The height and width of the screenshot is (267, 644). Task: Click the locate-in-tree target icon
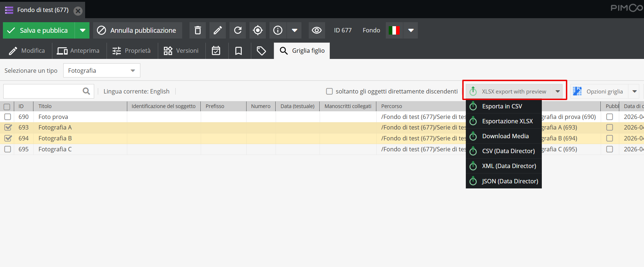click(x=257, y=30)
